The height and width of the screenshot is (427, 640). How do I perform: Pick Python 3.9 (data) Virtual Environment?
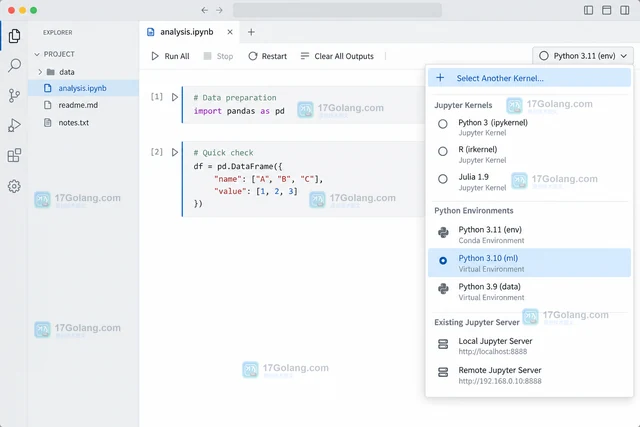pyautogui.click(x=529, y=291)
